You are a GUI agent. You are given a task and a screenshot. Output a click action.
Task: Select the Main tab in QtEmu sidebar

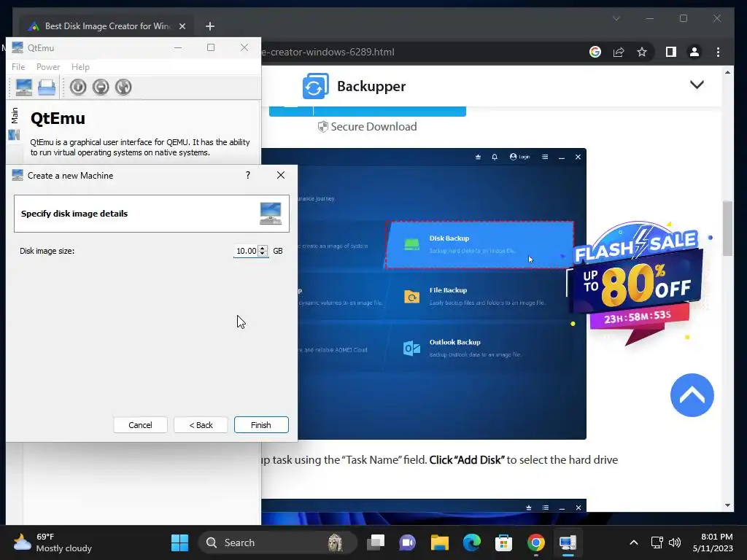15,116
